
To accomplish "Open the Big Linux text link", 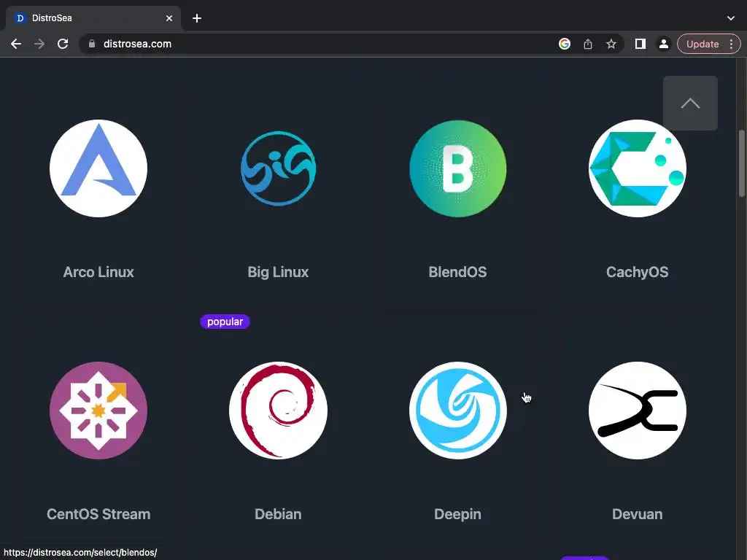I will pos(278,272).
